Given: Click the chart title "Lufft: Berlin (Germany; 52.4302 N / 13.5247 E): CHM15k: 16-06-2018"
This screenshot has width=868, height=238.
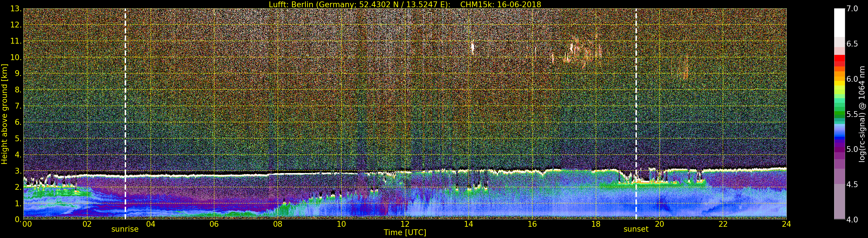Looking at the screenshot, I should [405, 4].
